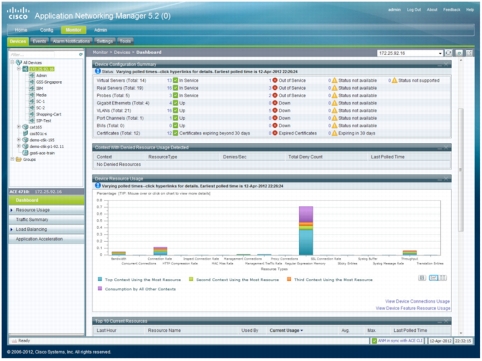Click the rightmost layout icon in breadcrumb bar
The width and height of the screenshot is (482, 361).
pyautogui.click(x=469, y=53)
